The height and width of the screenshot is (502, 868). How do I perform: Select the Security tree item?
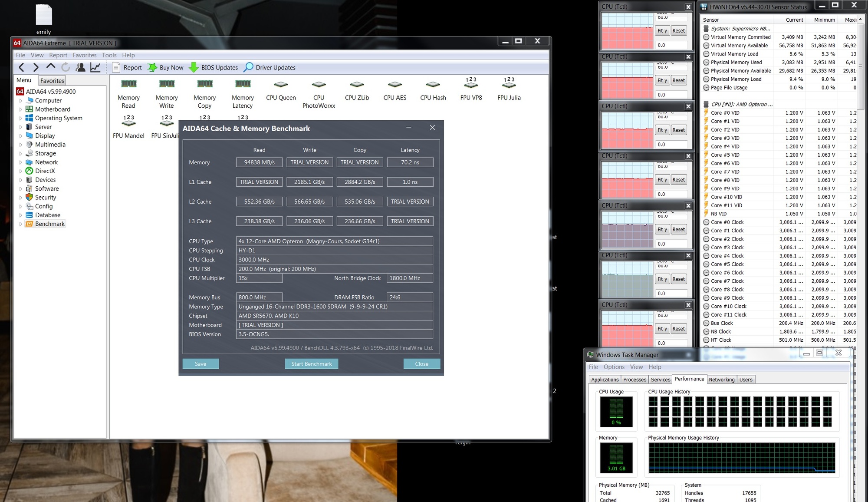(45, 197)
